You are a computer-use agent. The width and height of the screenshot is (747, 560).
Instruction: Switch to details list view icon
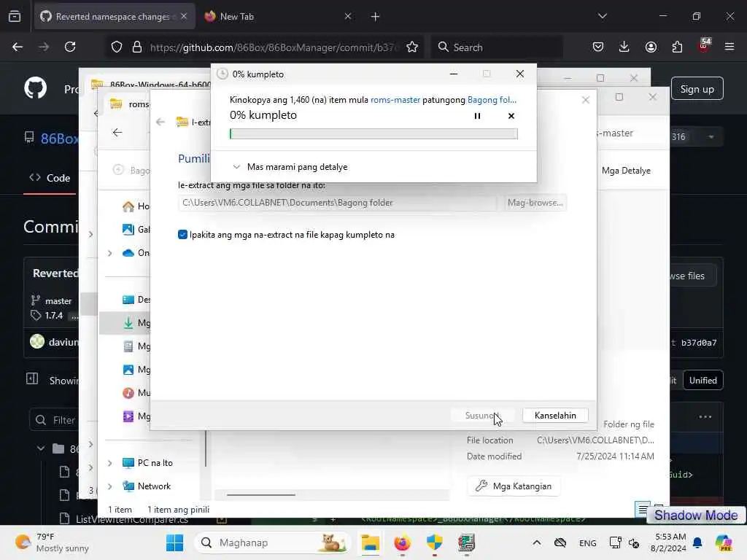coord(643,510)
